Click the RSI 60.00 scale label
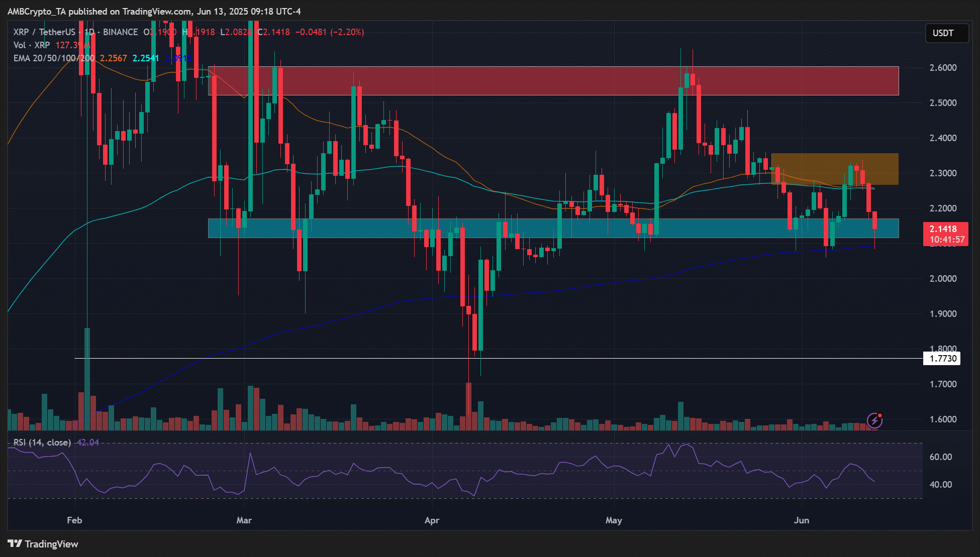The width and height of the screenshot is (980, 557). pos(941,457)
